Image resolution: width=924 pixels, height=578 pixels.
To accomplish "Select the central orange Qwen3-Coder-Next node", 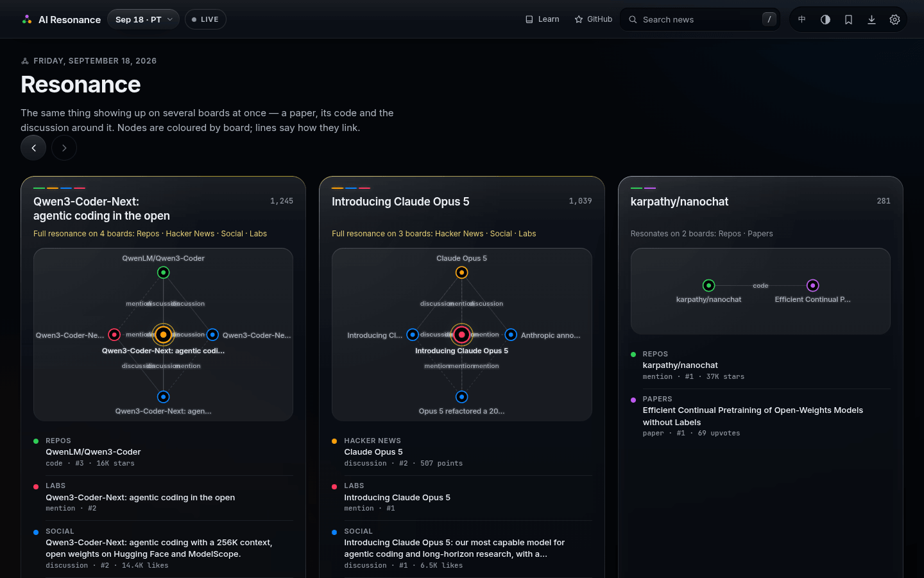I will point(164,335).
